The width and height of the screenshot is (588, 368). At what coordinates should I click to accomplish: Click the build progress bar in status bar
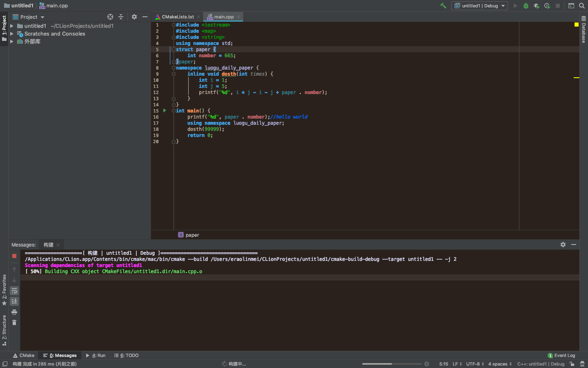tap(392, 364)
